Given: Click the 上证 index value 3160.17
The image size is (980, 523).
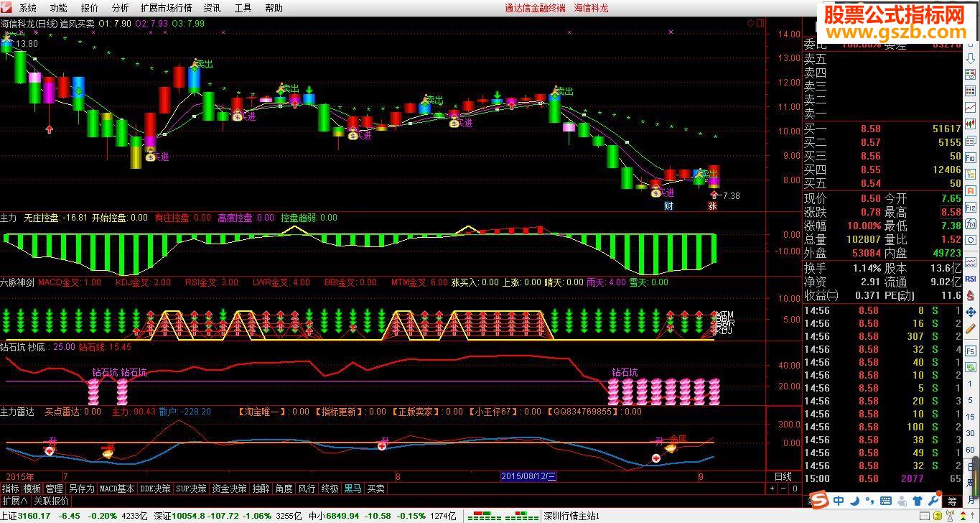Looking at the screenshot, I should (x=34, y=516).
